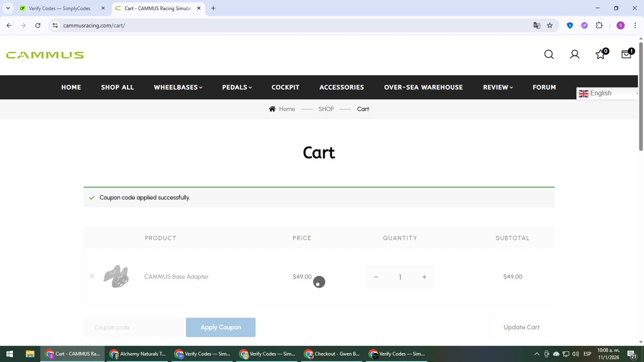Open the HOME menu item
Image resolution: width=644 pixels, height=362 pixels.
click(71, 87)
